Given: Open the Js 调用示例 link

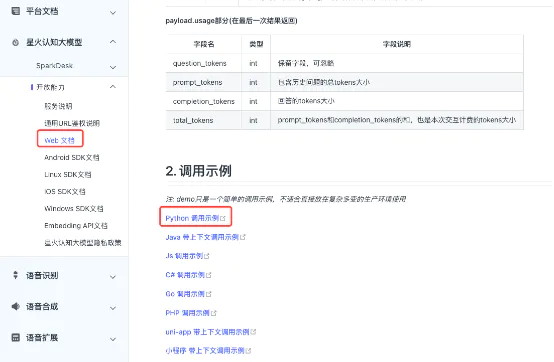Looking at the screenshot, I should [184, 256].
